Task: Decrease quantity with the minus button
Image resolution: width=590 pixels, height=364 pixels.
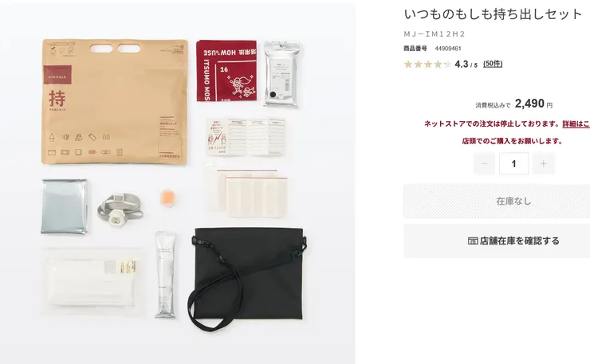Action: [484, 163]
